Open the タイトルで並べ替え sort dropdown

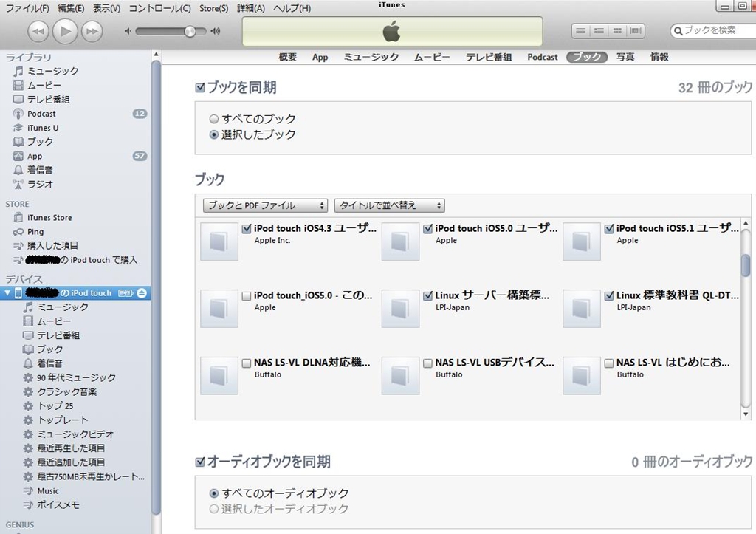click(389, 205)
